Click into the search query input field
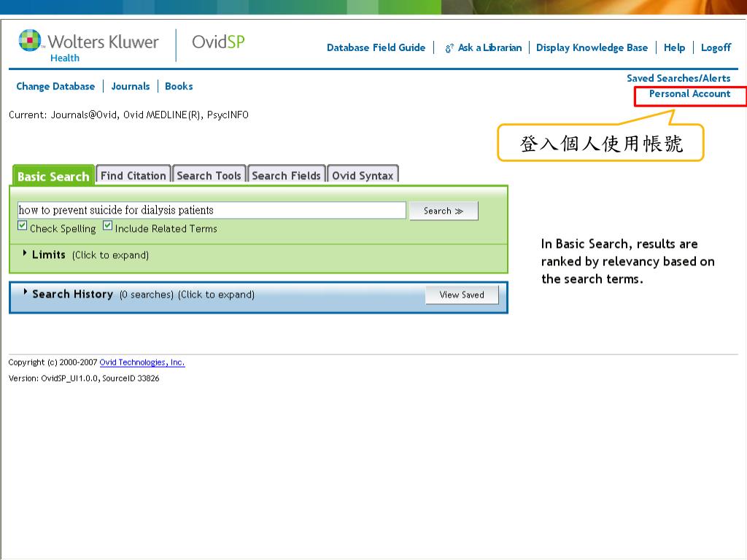This screenshot has height=560, width=747. click(212, 211)
